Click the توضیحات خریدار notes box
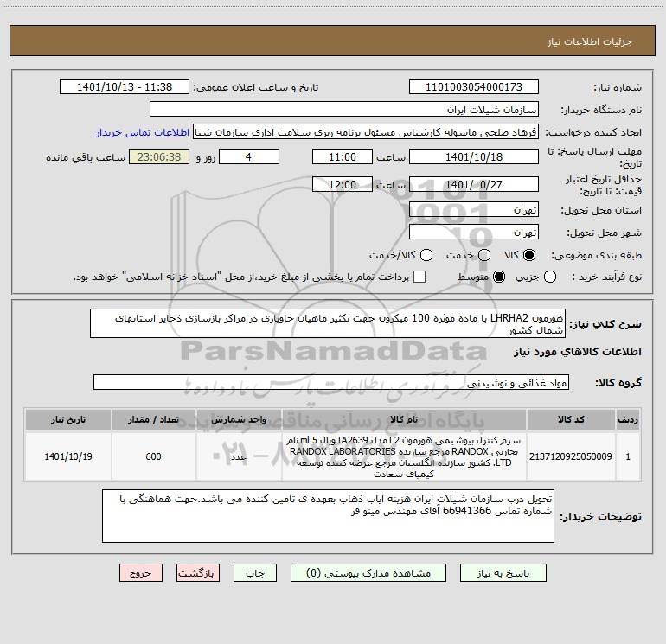Screen dimensions: 666x644 [x=328, y=516]
